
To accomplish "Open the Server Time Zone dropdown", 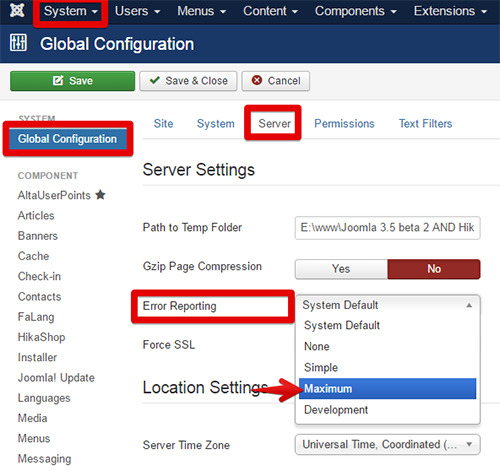I will pos(387,444).
